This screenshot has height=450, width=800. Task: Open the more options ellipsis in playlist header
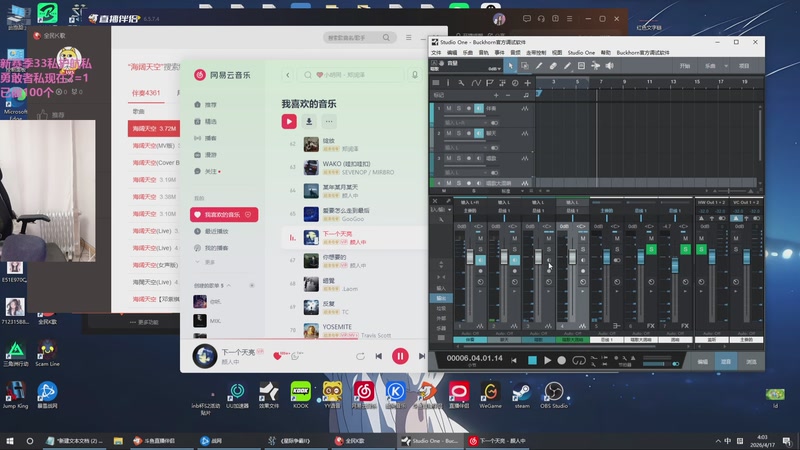pos(329,121)
